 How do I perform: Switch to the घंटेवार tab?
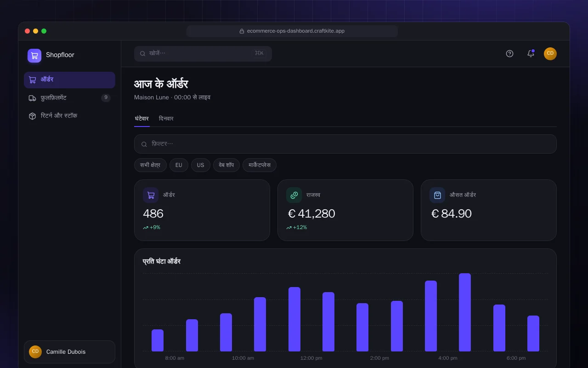pyautogui.click(x=142, y=119)
